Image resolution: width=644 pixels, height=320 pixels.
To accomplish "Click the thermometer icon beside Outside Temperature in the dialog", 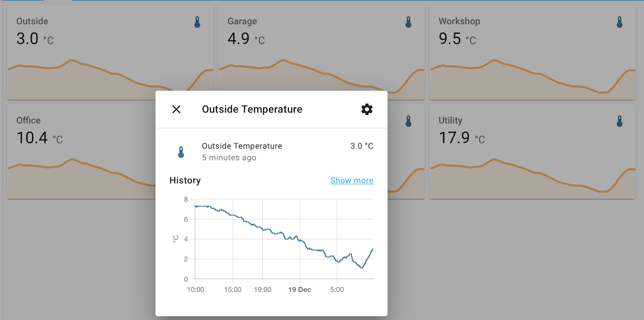I will pyautogui.click(x=181, y=152).
